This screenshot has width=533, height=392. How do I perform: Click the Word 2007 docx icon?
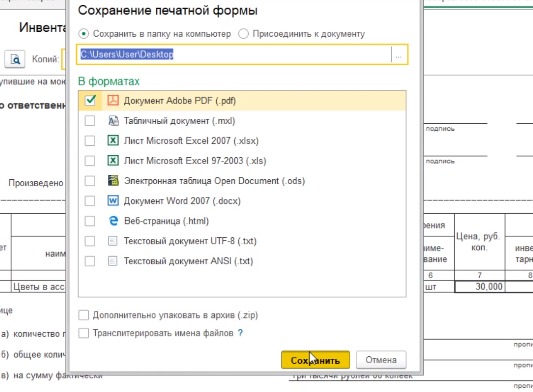(113, 201)
